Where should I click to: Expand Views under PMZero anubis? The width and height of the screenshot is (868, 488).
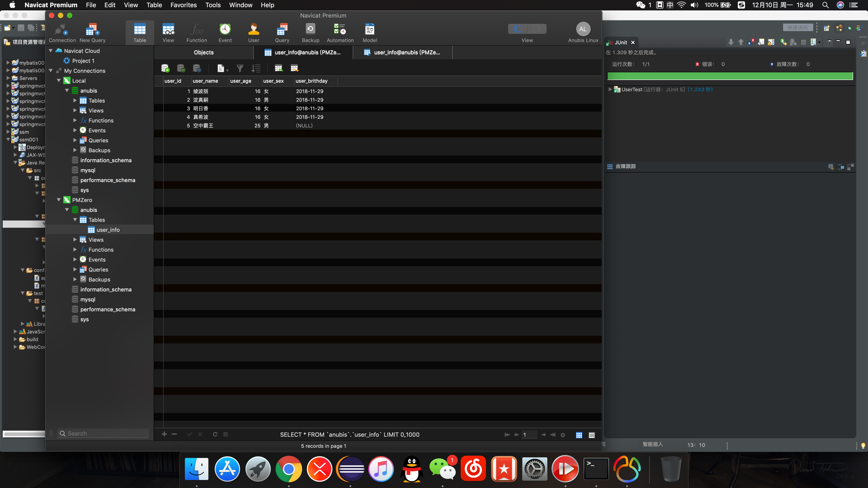click(75, 239)
